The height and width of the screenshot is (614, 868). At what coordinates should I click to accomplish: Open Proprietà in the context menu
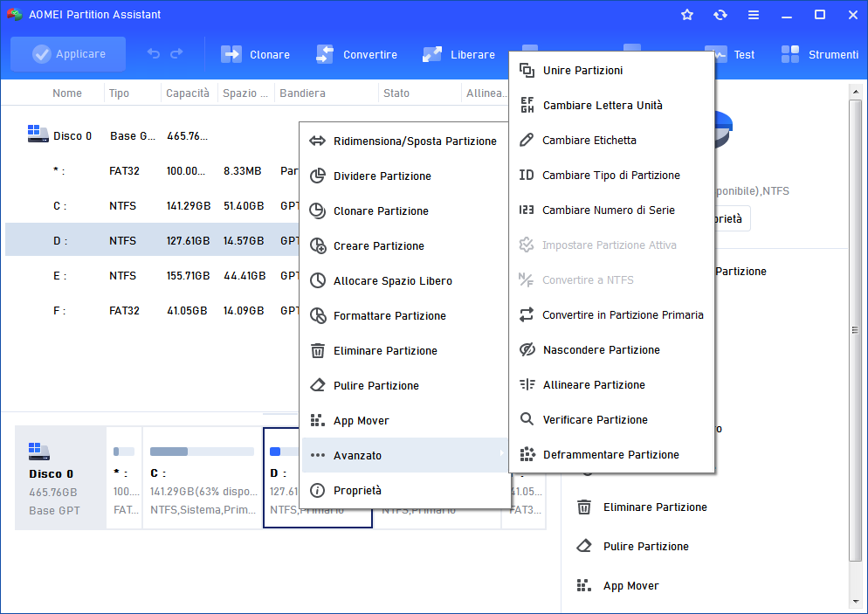point(404,490)
